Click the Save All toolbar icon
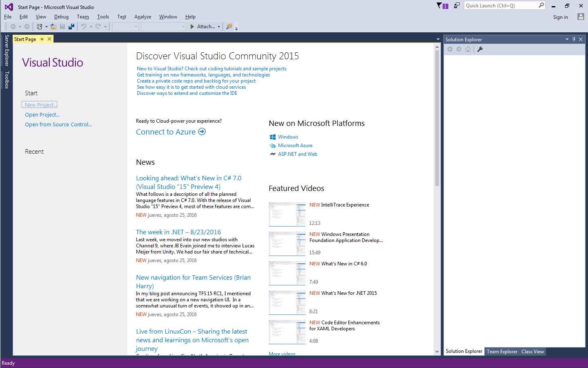The image size is (588, 368). [71, 27]
